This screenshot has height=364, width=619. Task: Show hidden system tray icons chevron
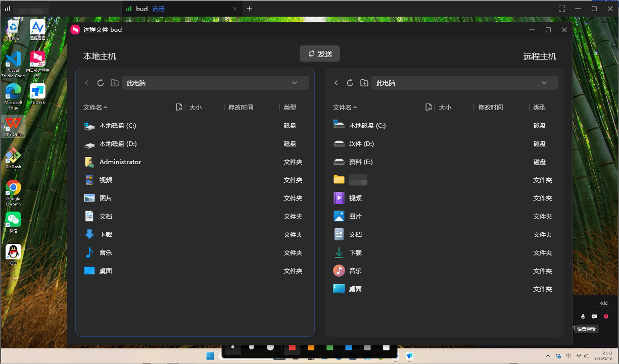pos(548,356)
